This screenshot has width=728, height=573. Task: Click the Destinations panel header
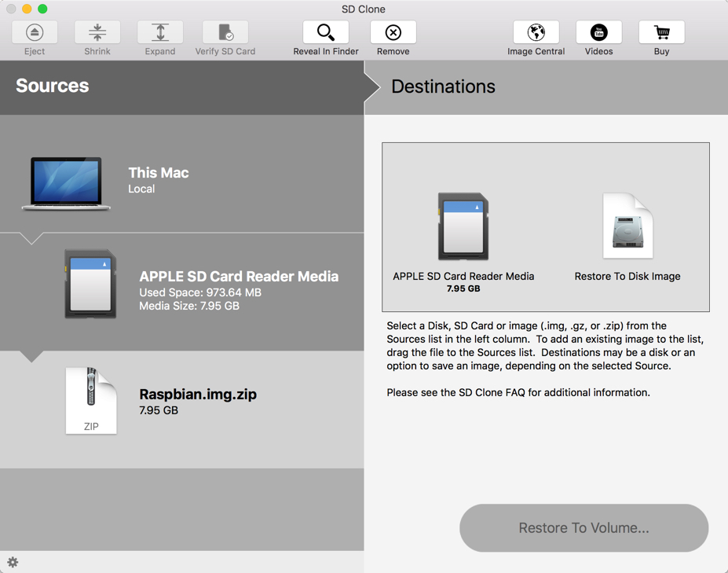coord(547,88)
